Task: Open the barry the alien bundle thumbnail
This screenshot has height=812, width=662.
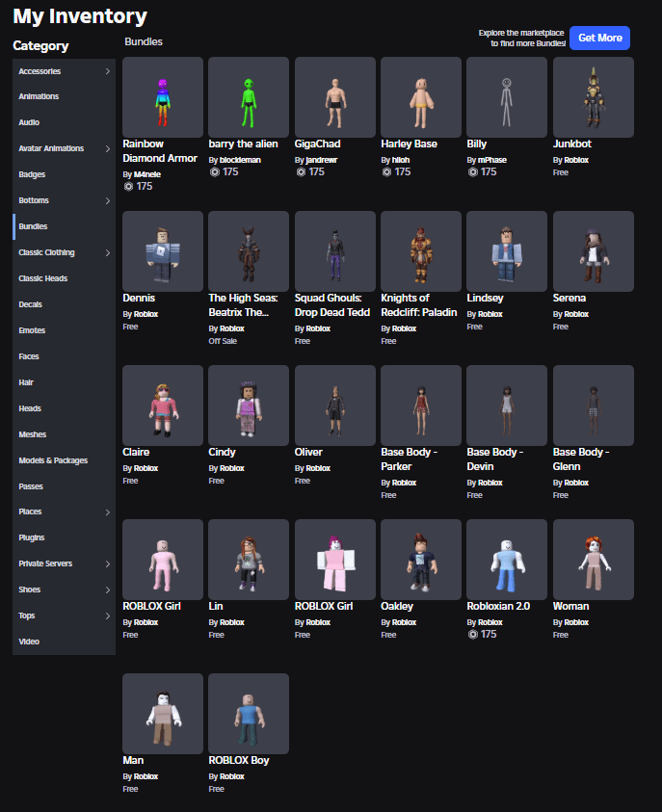Action: click(249, 97)
